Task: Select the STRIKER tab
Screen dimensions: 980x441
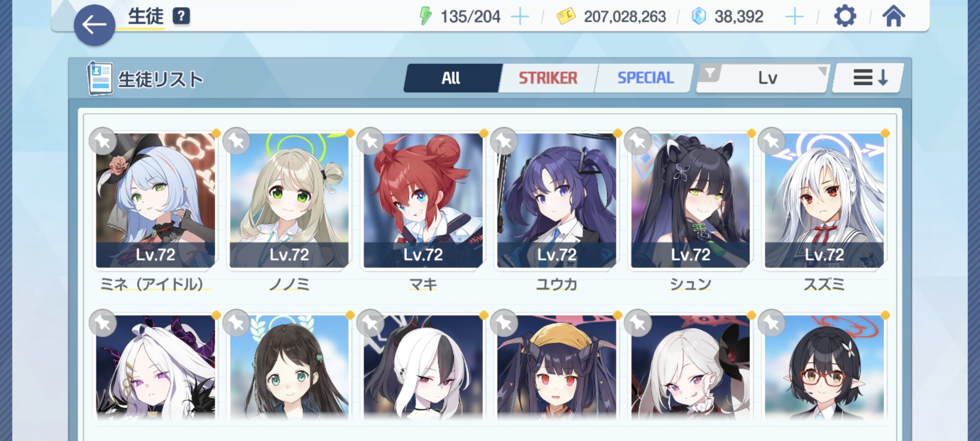Action: [x=548, y=78]
